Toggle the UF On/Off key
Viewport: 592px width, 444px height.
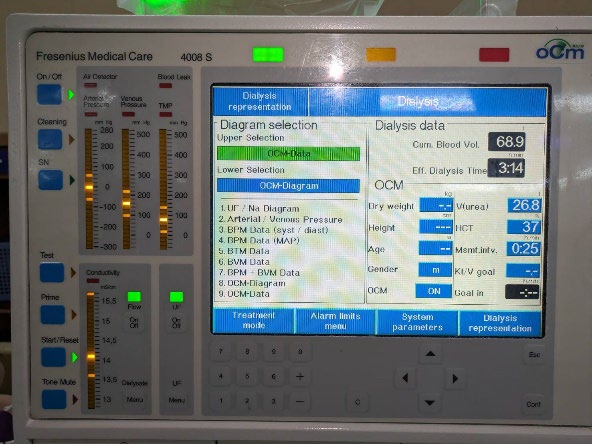pyautogui.click(x=176, y=322)
